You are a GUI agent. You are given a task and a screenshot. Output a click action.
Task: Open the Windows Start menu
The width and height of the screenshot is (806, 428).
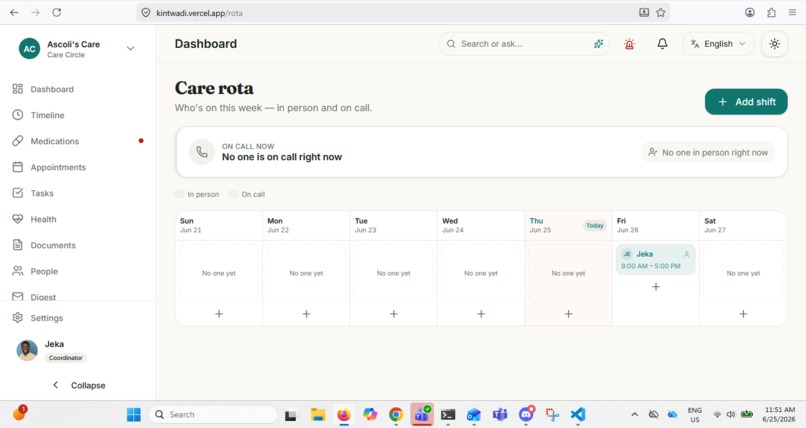click(x=134, y=415)
